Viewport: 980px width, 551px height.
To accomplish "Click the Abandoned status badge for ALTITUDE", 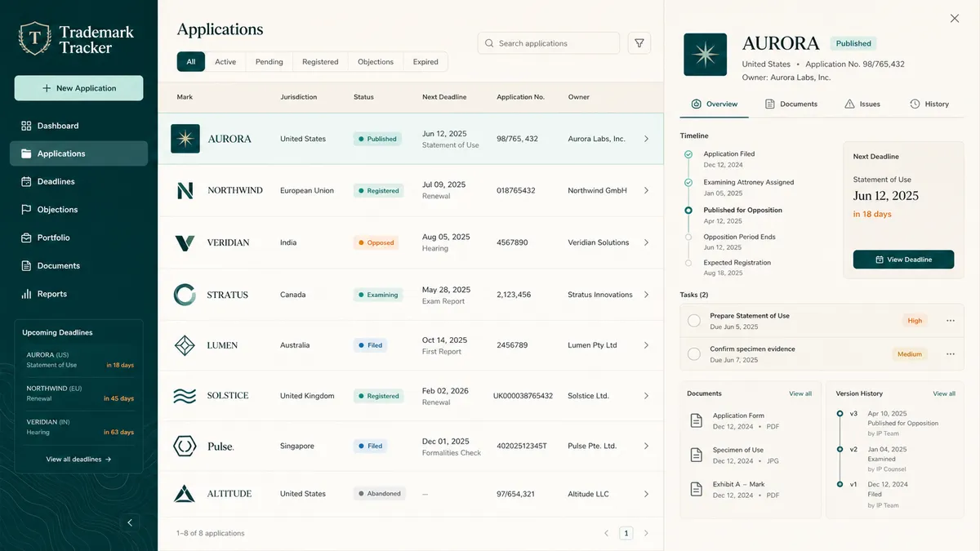I will (x=379, y=494).
